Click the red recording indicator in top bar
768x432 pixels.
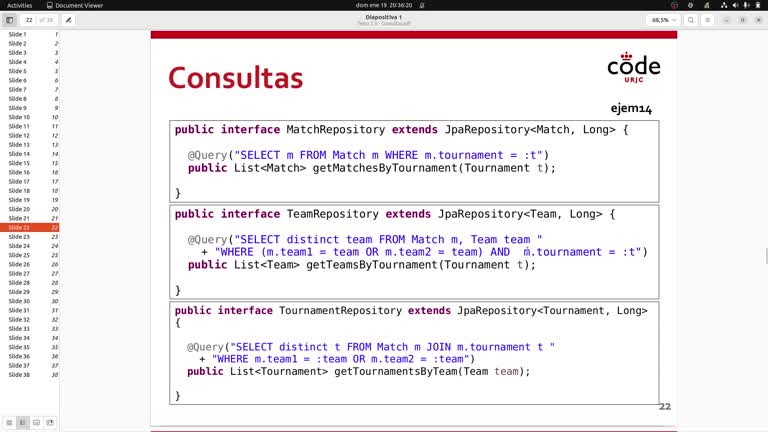coord(674,5)
